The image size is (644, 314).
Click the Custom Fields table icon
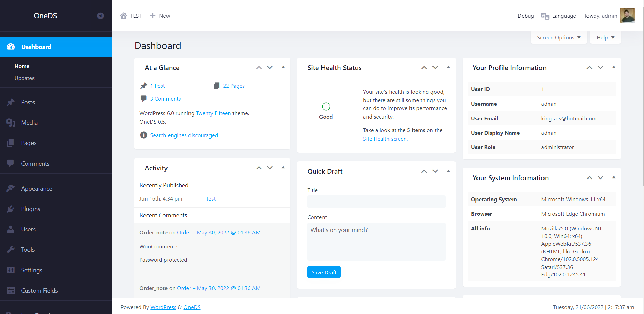click(11, 290)
